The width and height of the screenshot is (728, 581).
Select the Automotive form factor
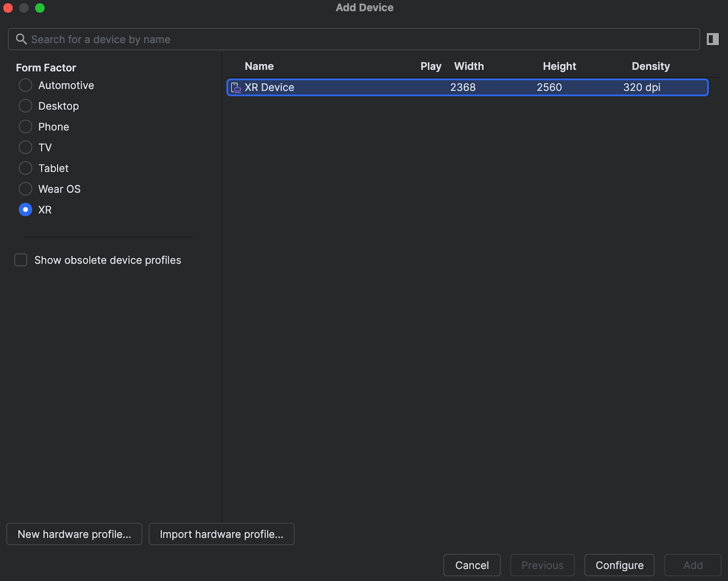coord(25,85)
